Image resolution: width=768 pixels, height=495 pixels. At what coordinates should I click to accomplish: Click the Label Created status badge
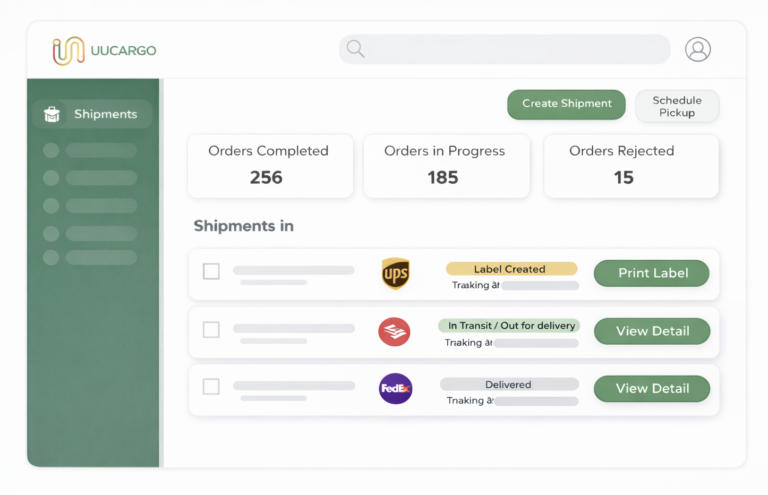point(510,269)
